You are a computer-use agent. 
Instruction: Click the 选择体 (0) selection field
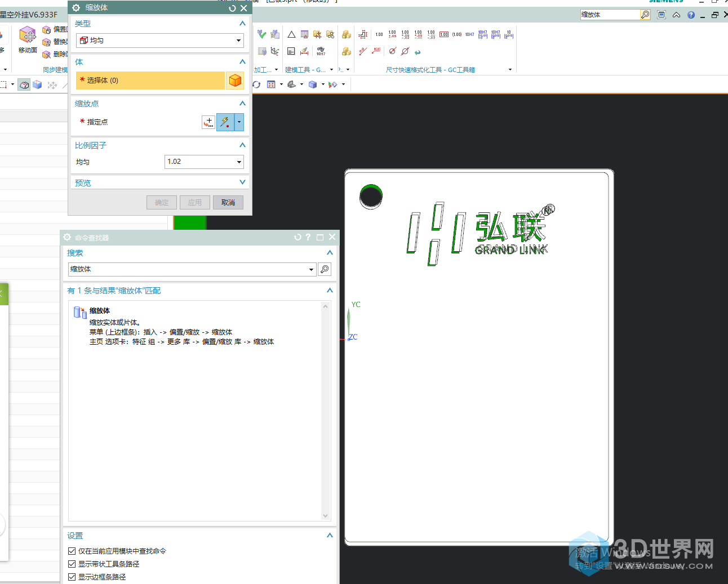tap(150, 81)
